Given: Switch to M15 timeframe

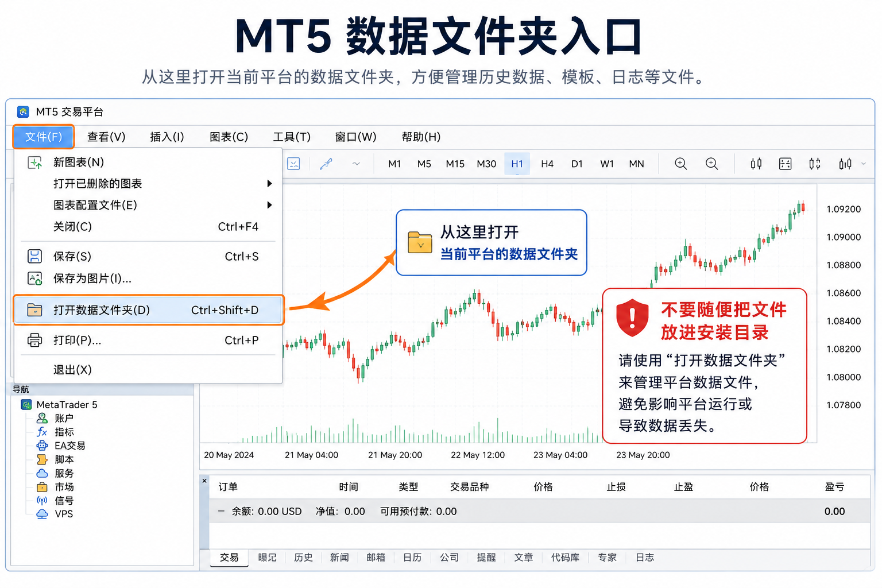Looking at the screenshot, I should pos(455,164).
